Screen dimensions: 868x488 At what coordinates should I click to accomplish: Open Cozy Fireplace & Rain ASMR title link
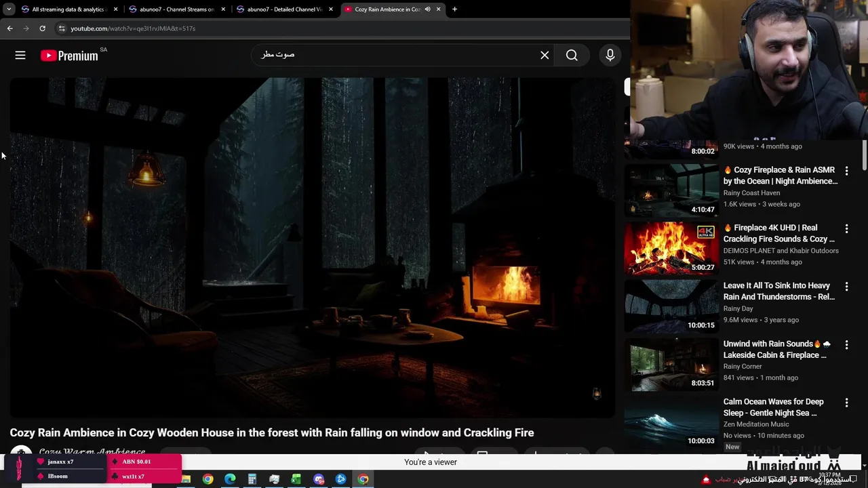(780, 176)
